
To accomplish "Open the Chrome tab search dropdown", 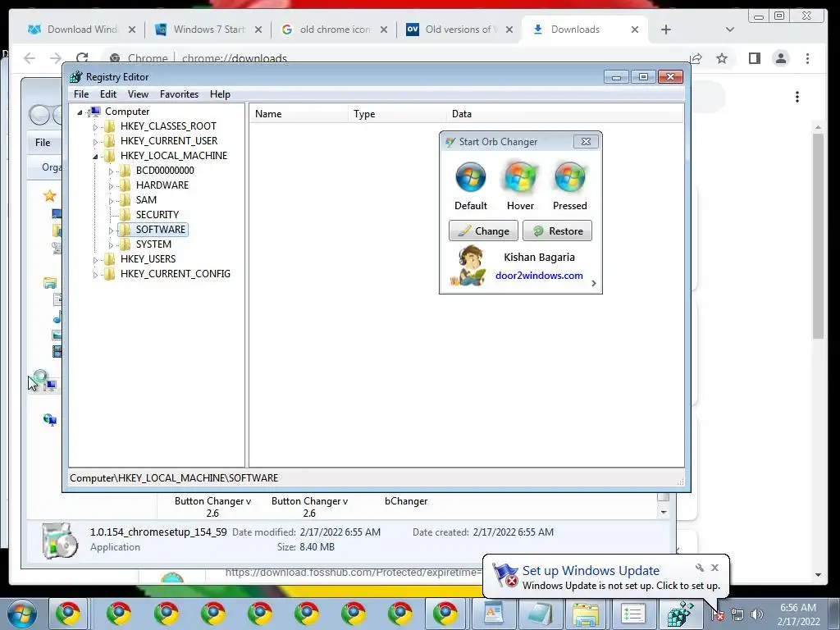I will [729, 30].
